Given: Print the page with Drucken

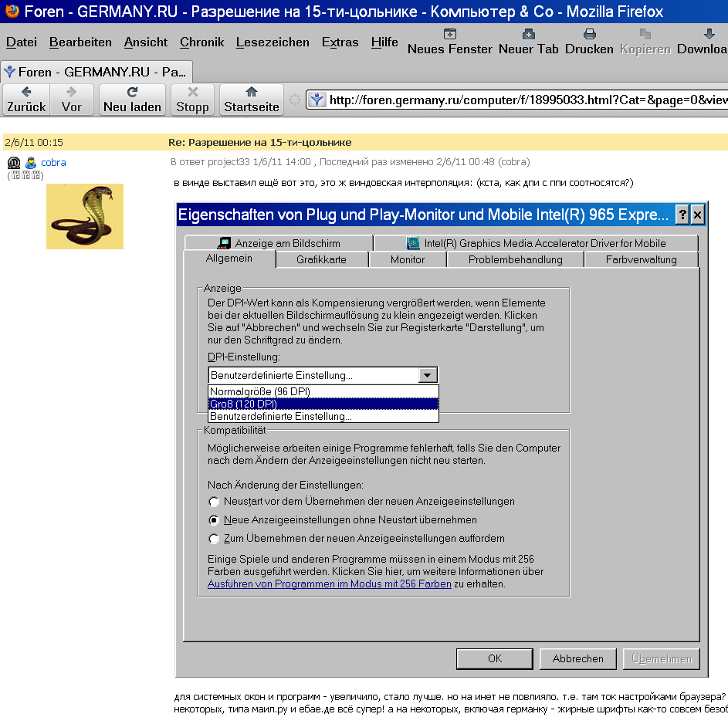Looking at the screenshot, I should click(589, 34).
